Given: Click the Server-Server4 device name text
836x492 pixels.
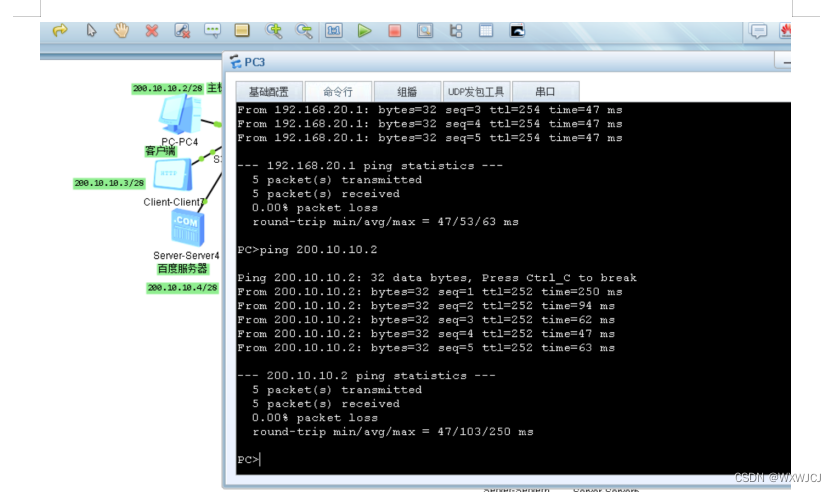Looking at the screenshot, I should (x=186, y=255).
